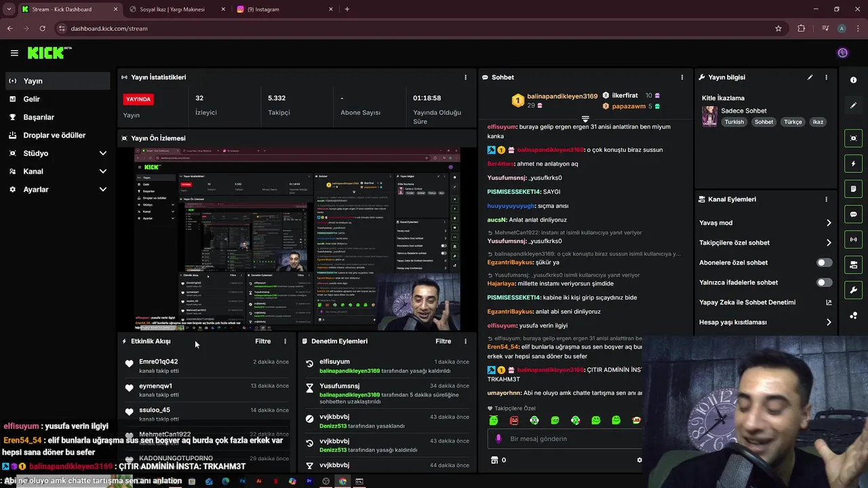
Task: Select Droplar ve ödüller in sidebar
Action: tap(57, 135)
